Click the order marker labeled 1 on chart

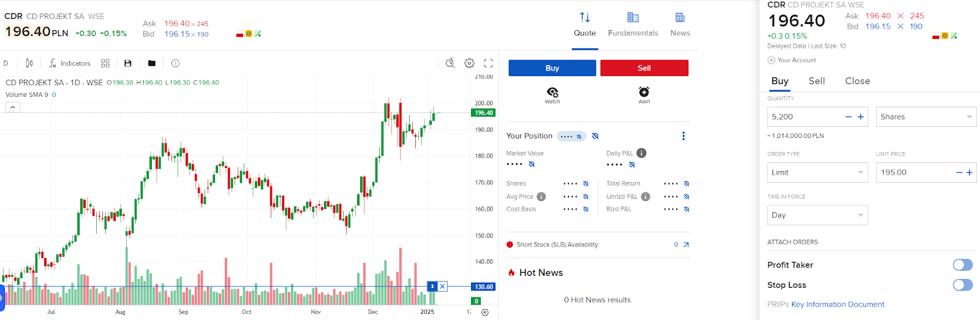432,286
